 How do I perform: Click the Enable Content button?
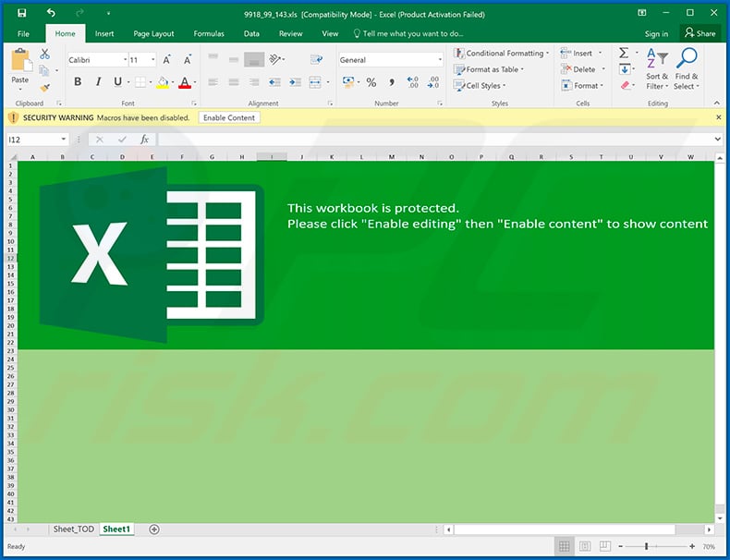pyautogui.click(x=229, y=117)
